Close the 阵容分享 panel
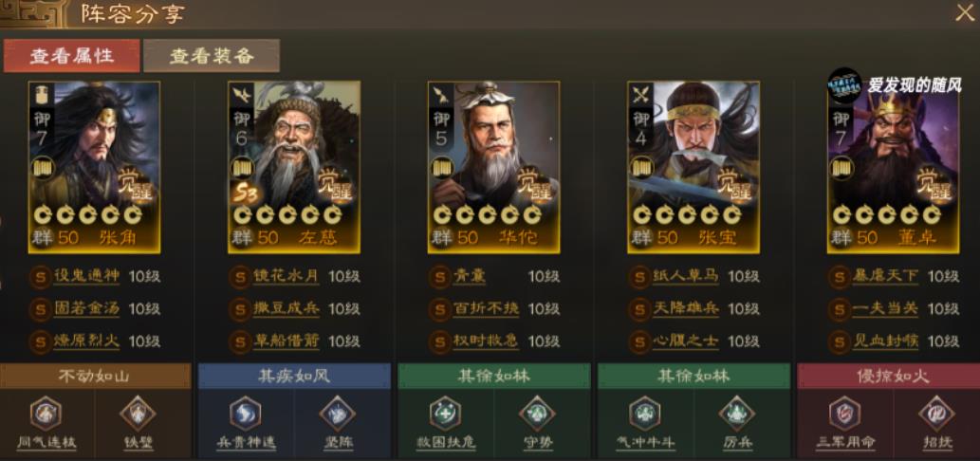Screen dimensions: 980x461 click(x=965, y=12)
